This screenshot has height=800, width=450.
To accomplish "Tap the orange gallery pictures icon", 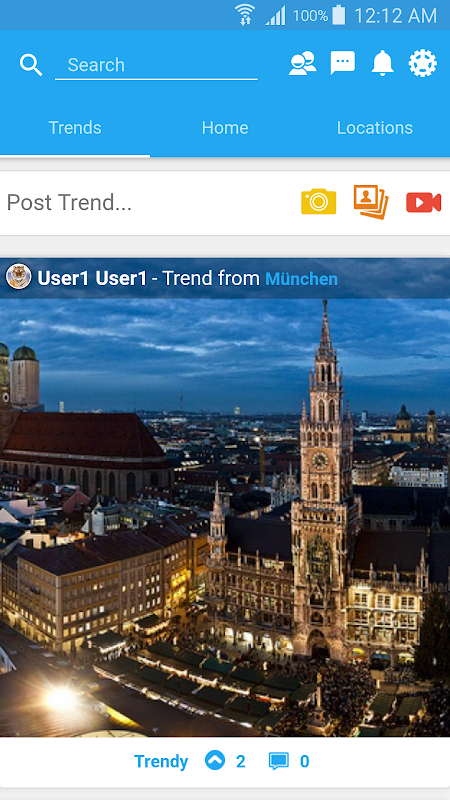I will [x=371, y=202].
